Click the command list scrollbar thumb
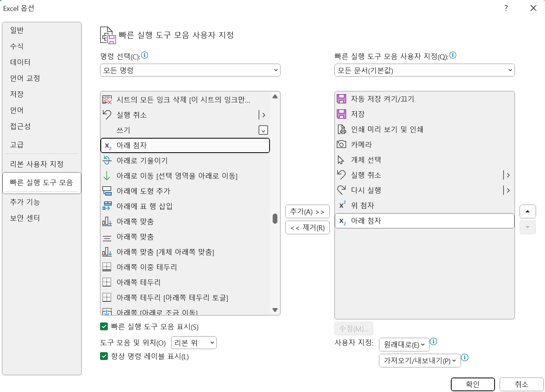 click(275, 219)
